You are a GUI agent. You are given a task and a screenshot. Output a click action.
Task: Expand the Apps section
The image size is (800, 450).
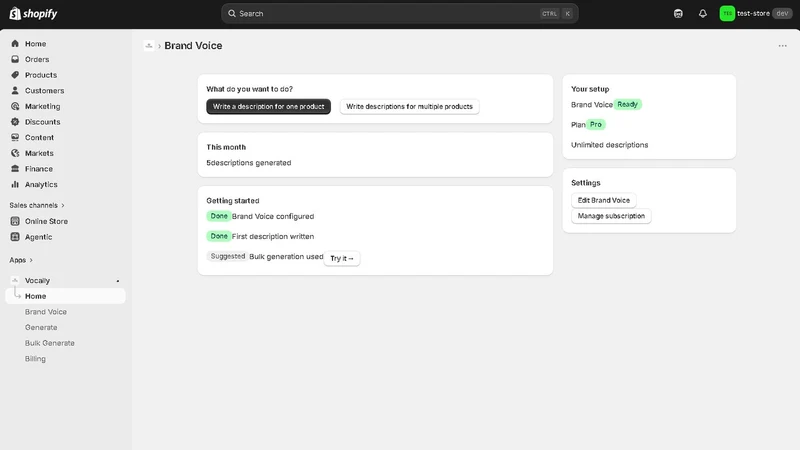(21, 260)
